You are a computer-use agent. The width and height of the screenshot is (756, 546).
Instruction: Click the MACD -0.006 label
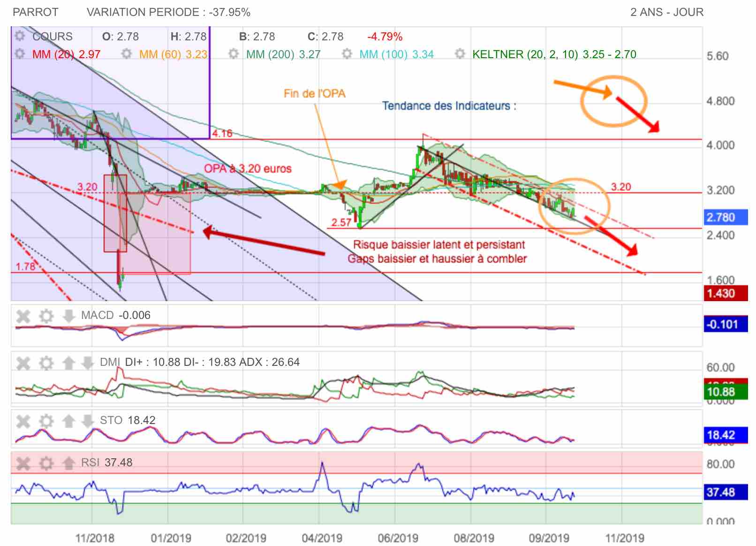coord(116,315)
